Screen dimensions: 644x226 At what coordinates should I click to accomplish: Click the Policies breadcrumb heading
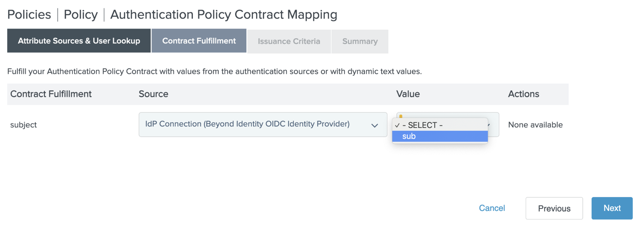coord(29,15)
